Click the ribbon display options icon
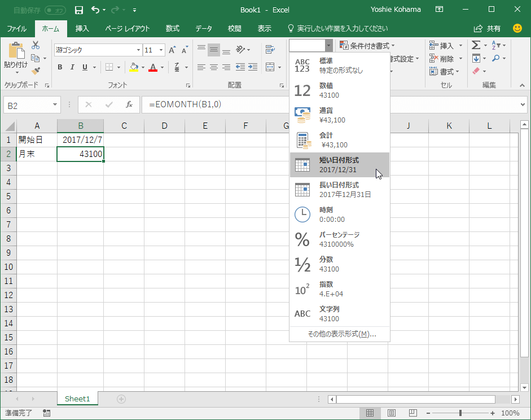This screenshot has width=531, height=420. pos(439,10)
